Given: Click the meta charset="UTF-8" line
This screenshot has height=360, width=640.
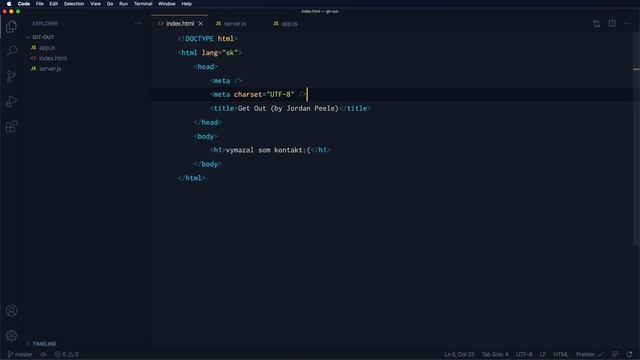Looking at the screenshot, I should click(x=258, y=94).
